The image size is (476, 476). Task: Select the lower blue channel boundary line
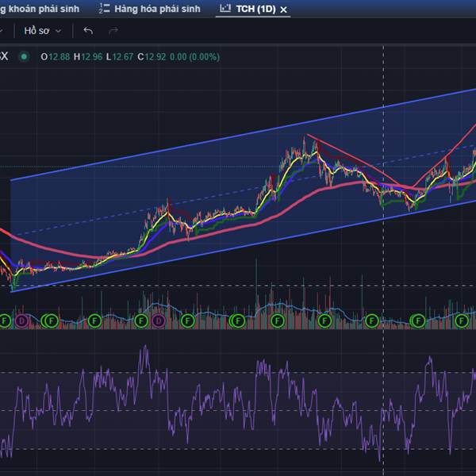coord(243,247)
